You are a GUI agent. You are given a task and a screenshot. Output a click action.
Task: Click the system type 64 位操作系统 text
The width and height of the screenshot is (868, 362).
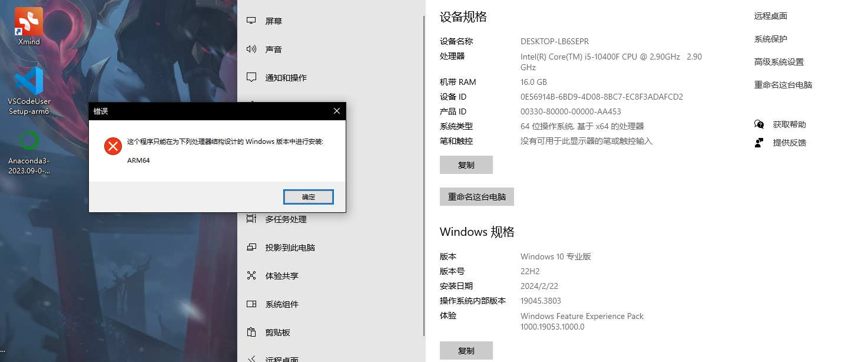[582, 126]
